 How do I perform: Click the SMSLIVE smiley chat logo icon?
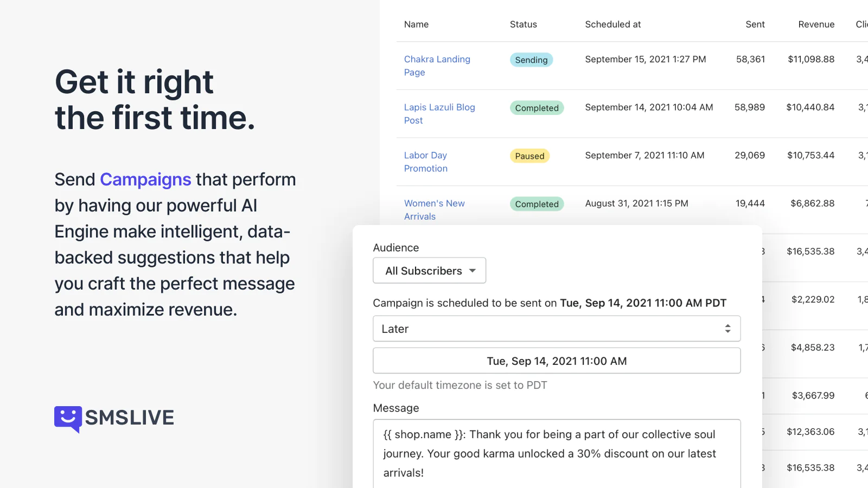pos(68,419)
